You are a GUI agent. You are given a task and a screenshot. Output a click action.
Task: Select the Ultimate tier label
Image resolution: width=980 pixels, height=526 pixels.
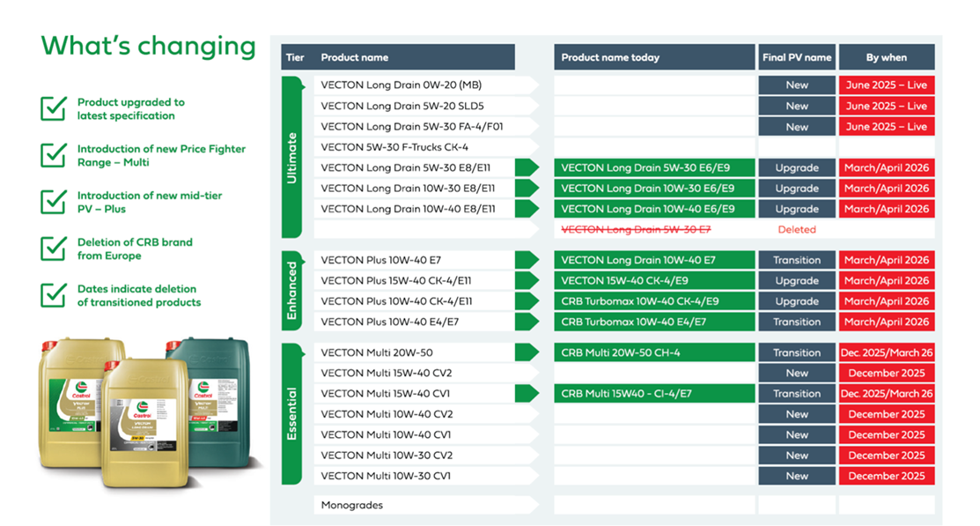[x=291, y=157]
